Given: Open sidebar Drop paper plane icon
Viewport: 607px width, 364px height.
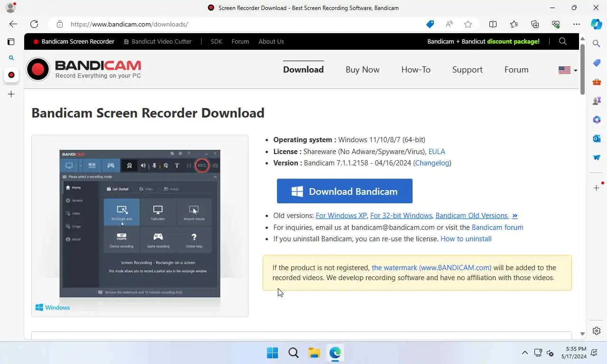Looking at the screenshot, I should [597, 157].
